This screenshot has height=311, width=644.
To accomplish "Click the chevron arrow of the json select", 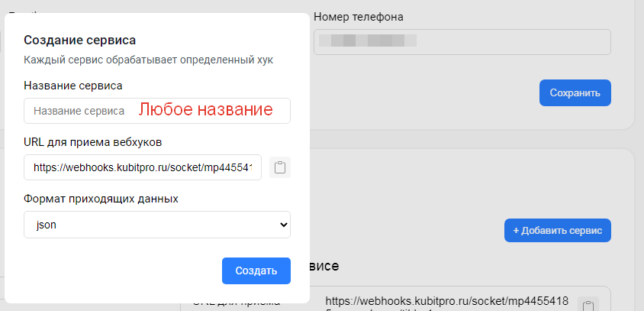I will (283, 225).
